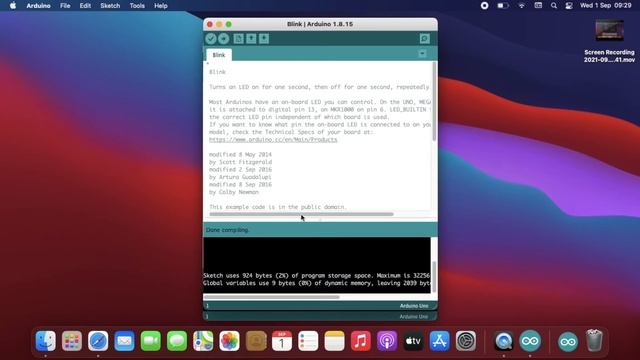The image size is (640, 360).
Task: Open Finder from the Dock
Action: [46, 340]
